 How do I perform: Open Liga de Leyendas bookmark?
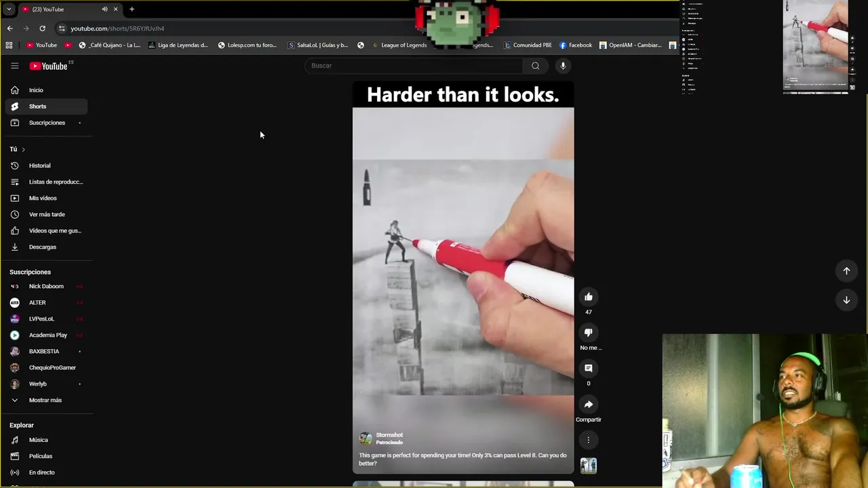[178, 45]
